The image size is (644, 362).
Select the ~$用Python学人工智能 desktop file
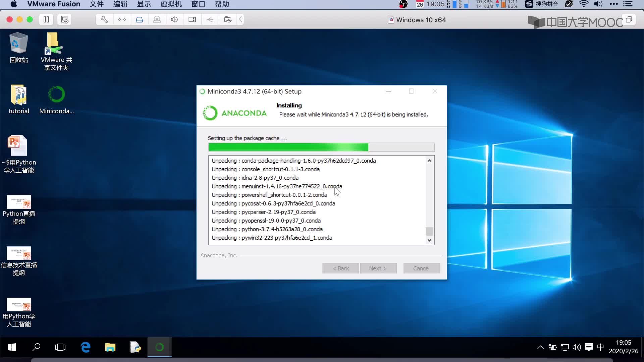[x=19, y=154]
